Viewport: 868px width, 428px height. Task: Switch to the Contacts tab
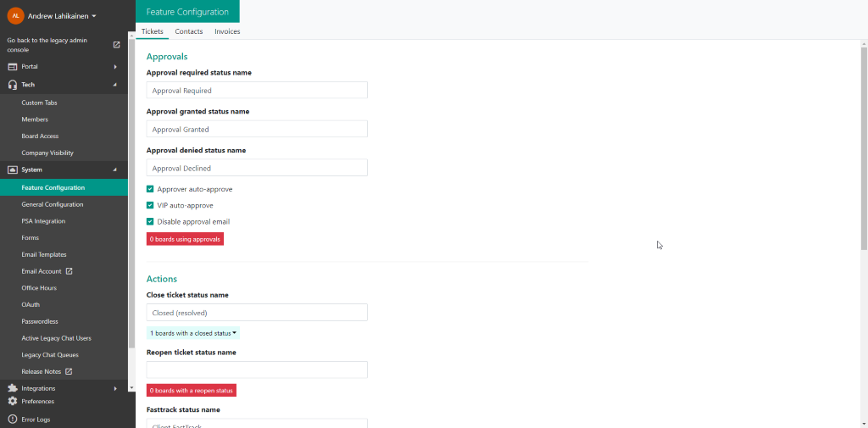[x=189, y=31]
